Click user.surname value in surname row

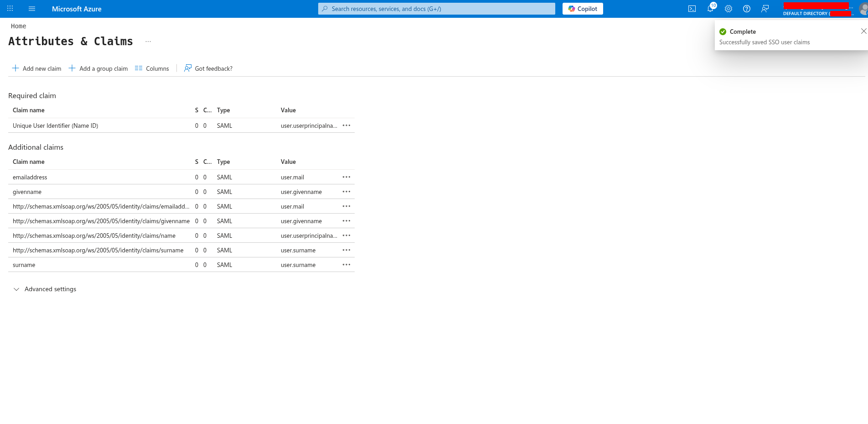(298, 265)
